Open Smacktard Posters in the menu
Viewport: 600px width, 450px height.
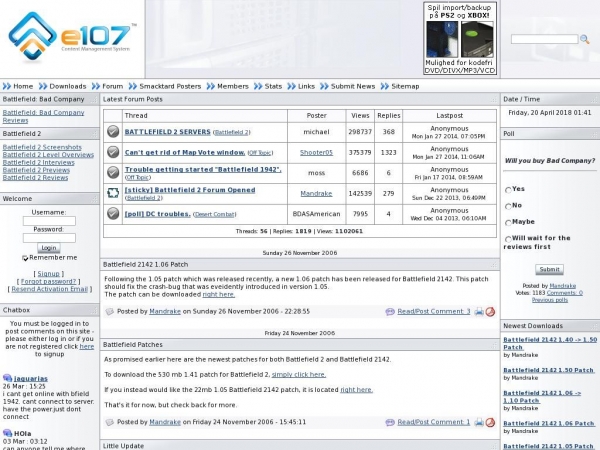(x=170, y=86)
